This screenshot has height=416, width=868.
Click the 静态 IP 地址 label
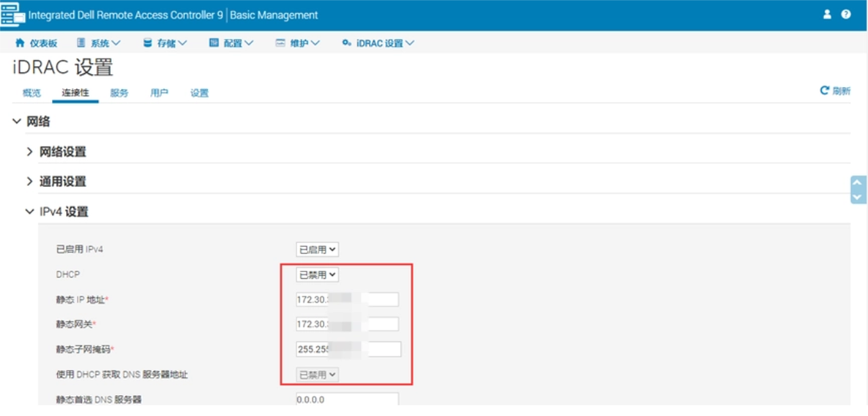[82, 299]
